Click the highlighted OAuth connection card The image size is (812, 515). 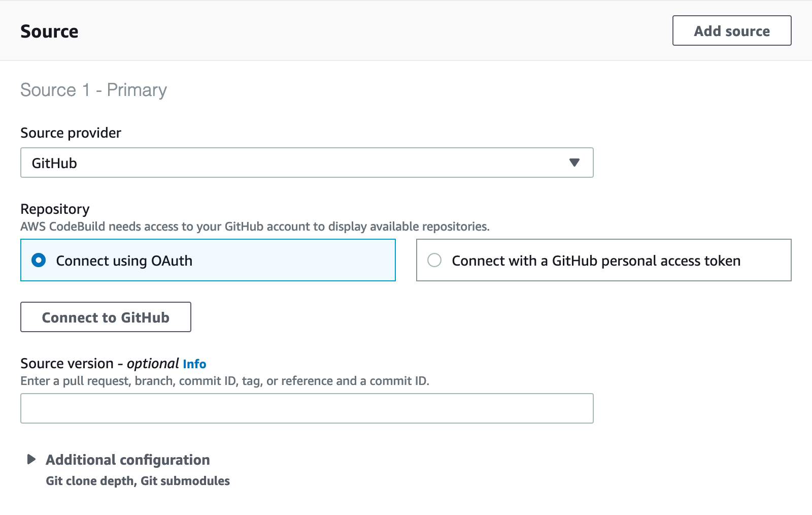tap(208, 260)
